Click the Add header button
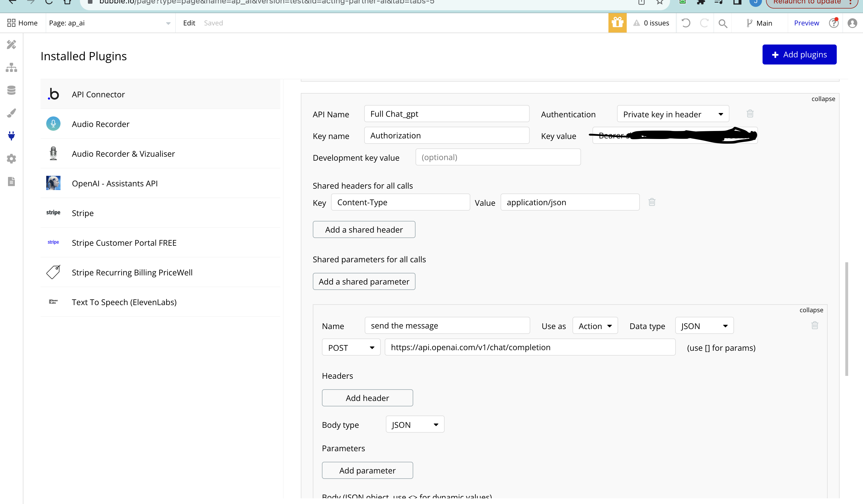 (x=367, y=398)
